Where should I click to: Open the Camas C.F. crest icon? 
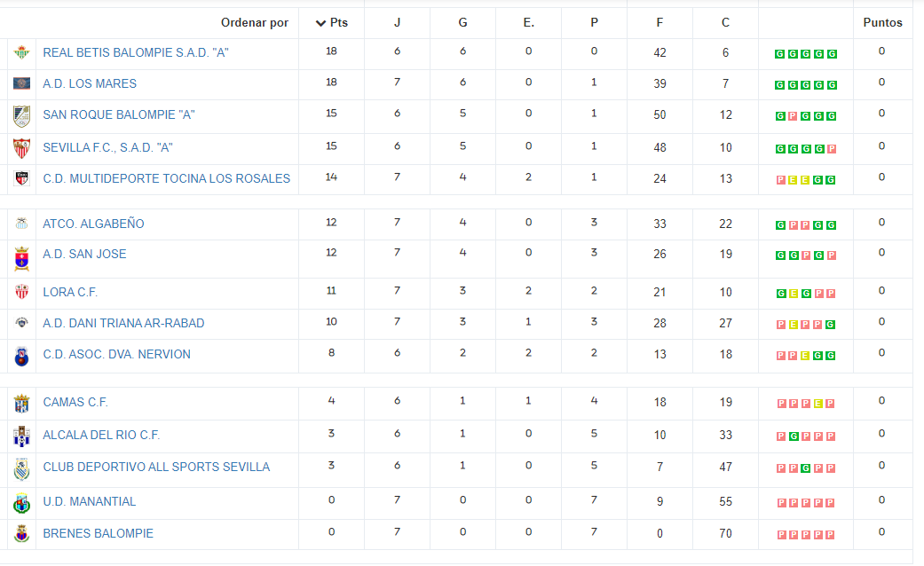click(x=22, y=404)
